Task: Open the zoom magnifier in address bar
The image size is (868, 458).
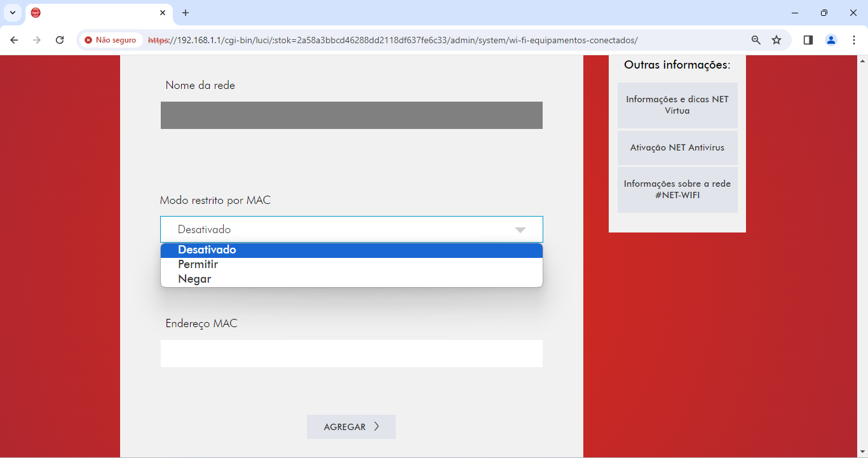Action: [756, 40]
